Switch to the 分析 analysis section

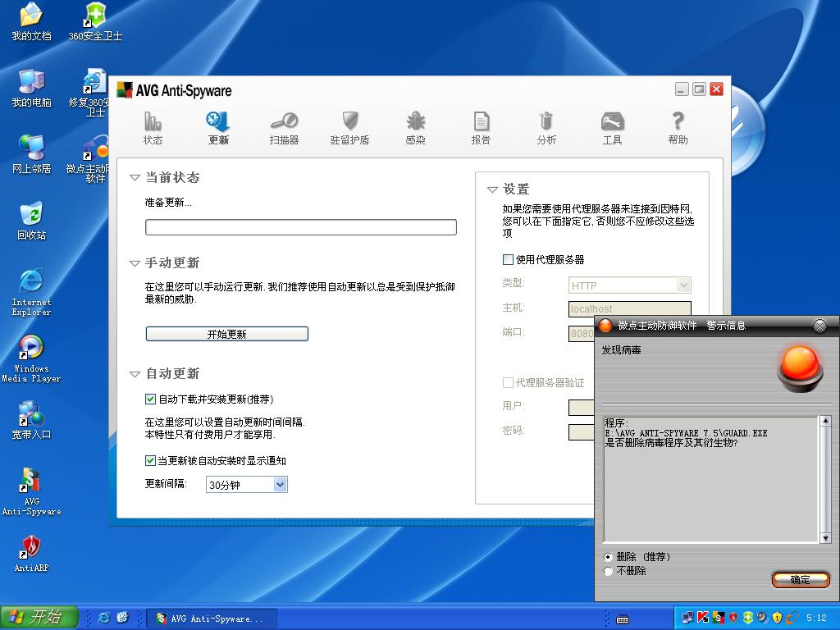(x=546, y=127)
